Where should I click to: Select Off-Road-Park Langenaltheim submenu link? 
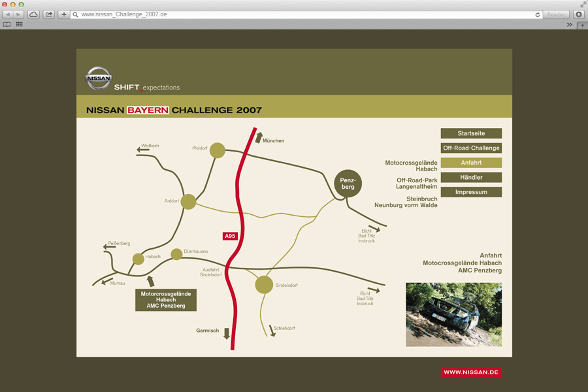tap(417, 184)
